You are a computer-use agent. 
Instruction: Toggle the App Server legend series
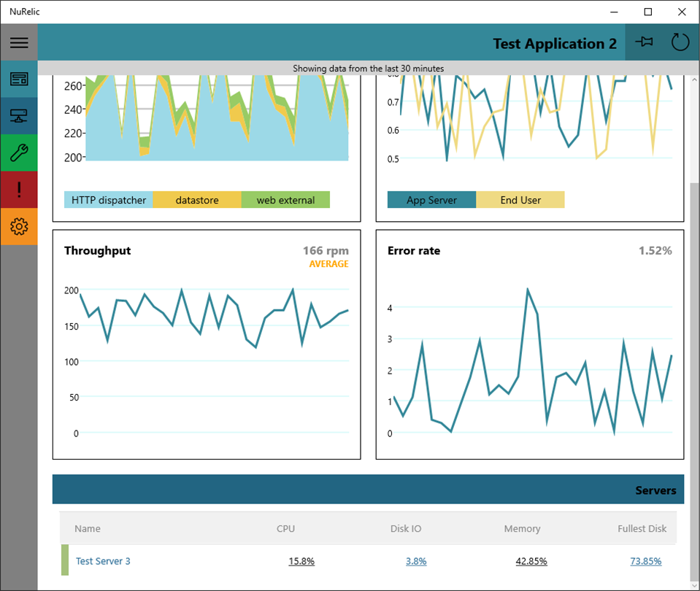[x=431, y=200]
